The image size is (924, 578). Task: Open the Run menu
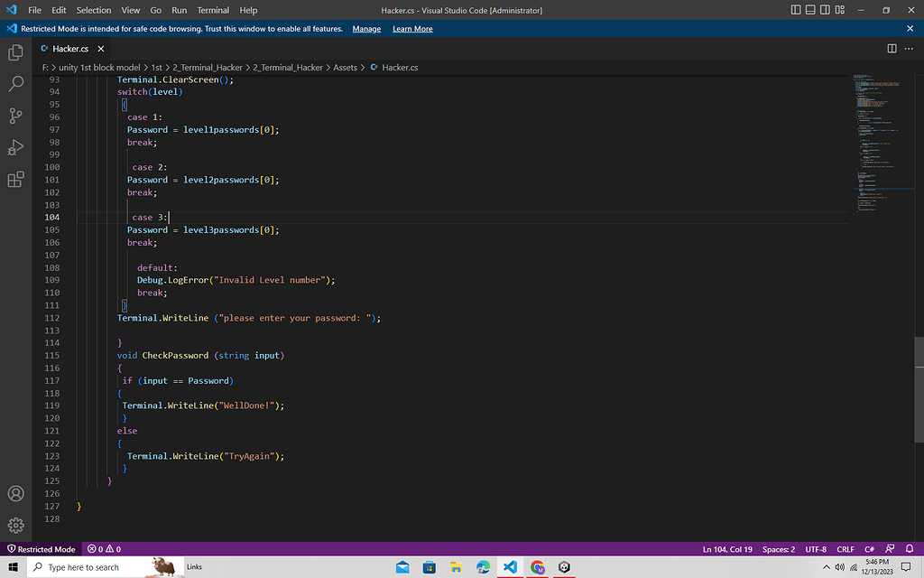pyautogui.click(x=180, y=10)
